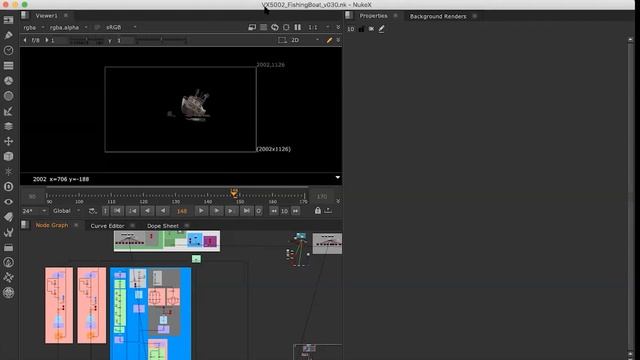Switch to the Curve Editor tab

107,226
